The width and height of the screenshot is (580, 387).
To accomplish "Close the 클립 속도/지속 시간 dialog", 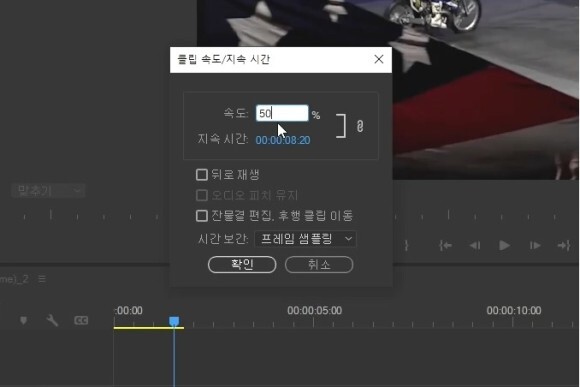I will (379, 59).
